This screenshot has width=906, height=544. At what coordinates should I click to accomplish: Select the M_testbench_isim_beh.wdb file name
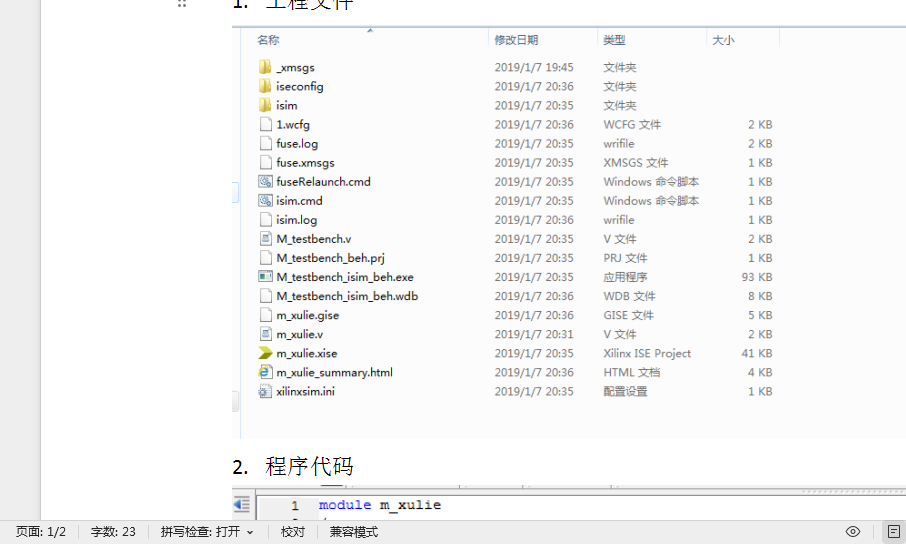[347, 296]
